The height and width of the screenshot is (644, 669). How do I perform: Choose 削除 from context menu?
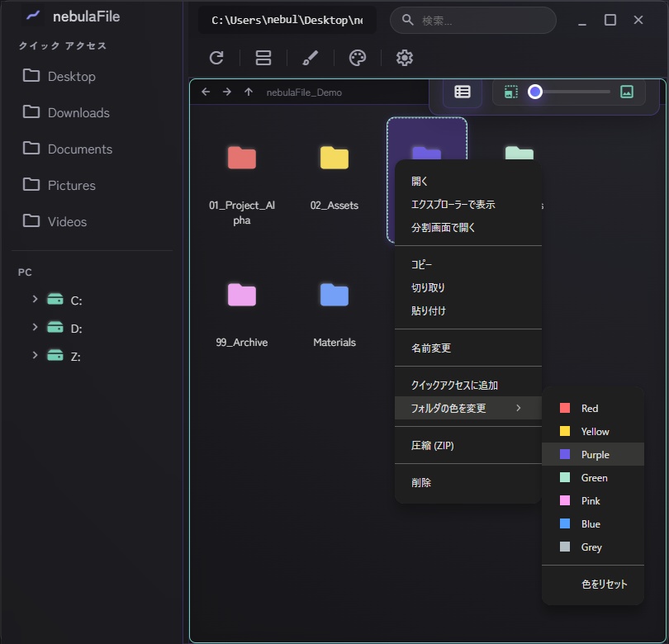[x=468, y=482]
